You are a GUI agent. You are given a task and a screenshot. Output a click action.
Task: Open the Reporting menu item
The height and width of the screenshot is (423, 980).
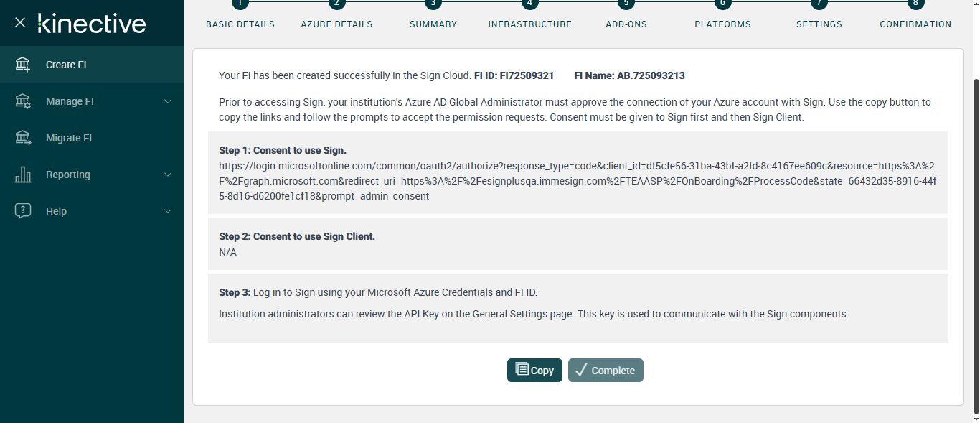click(92, 175)
